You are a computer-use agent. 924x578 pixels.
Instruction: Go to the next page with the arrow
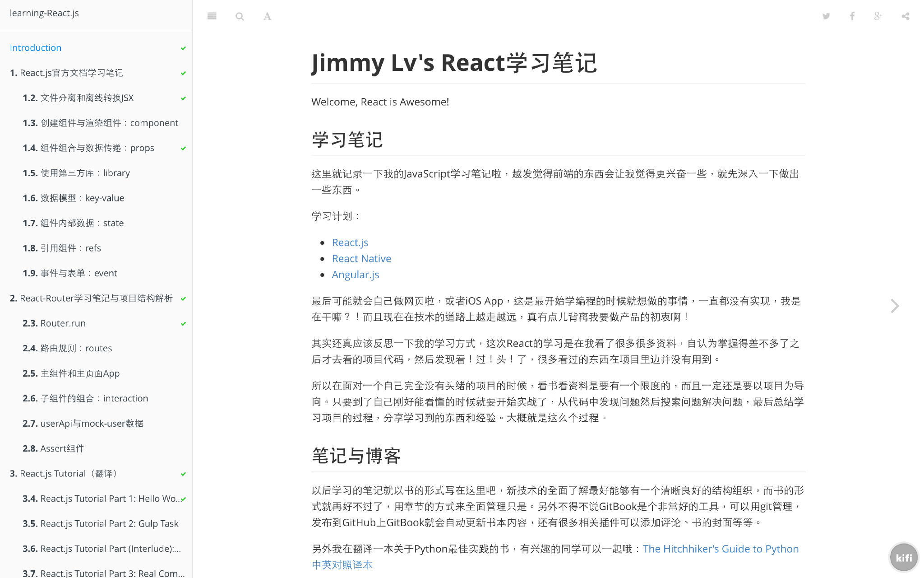895,306
